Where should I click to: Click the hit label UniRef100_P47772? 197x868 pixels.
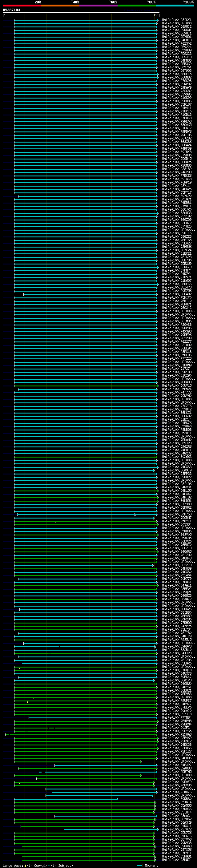[x=177, y=393]
